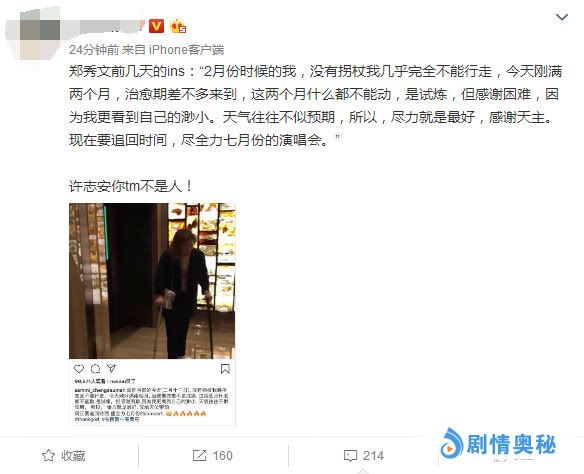Image resolution: width=584 pixels, height=474 pixels.
Task: Click the comment icon next to 214
Action: tap(350, 456)
